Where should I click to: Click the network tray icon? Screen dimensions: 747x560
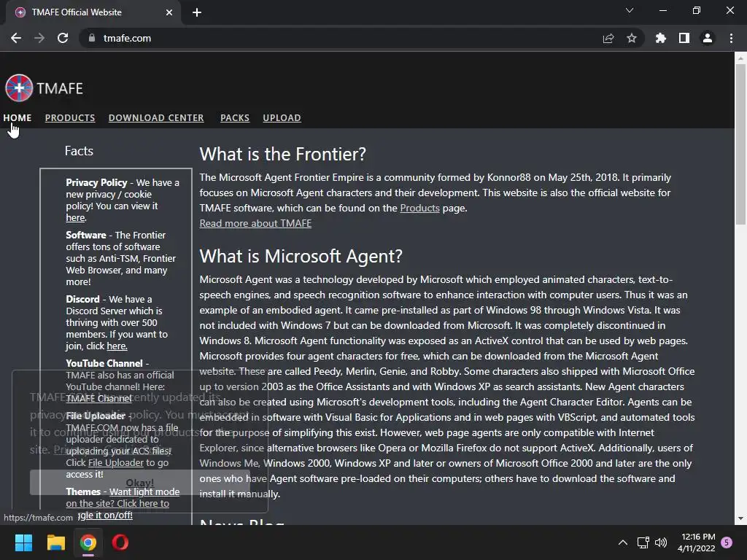tap(643, 542)
